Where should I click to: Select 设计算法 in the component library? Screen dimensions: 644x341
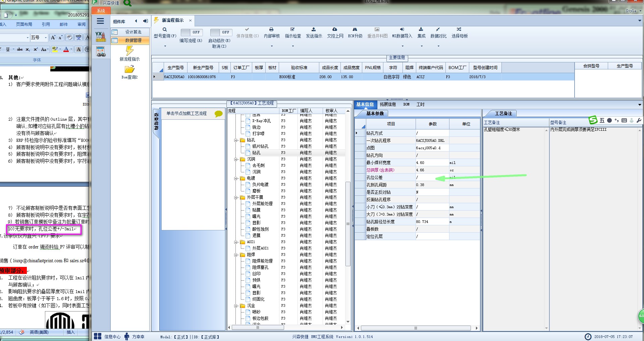(x=130, y=32)
